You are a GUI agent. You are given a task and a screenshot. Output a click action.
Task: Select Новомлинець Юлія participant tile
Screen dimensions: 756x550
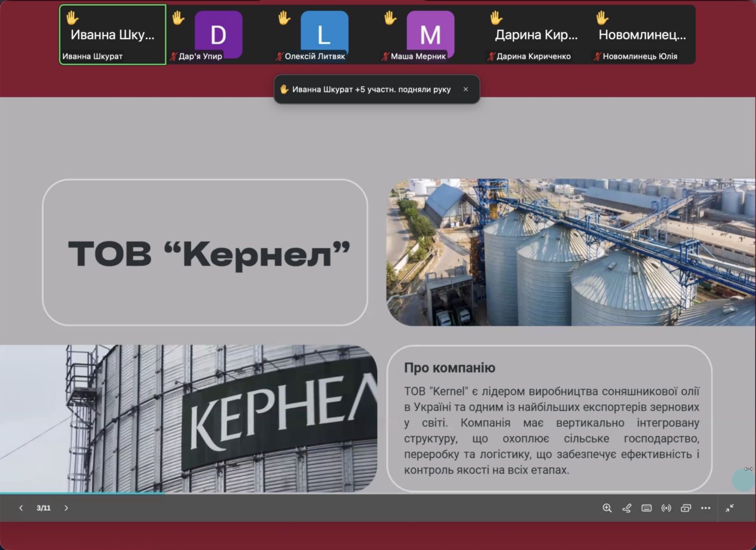pos(642,35)
